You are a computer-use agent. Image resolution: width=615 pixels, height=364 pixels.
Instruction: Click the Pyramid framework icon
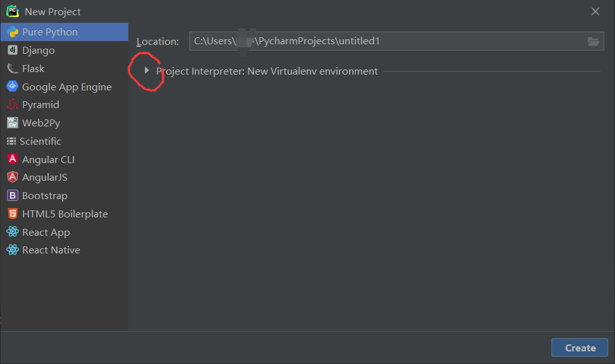pyautogui.click(x=13, y=104)
